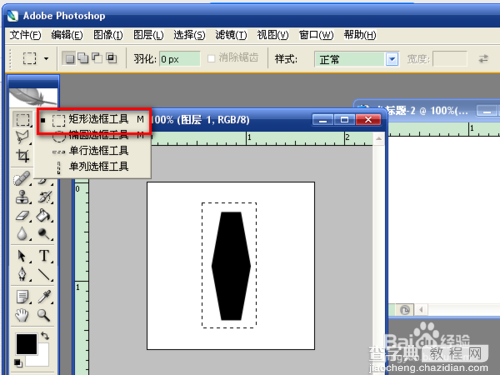The image size is (500, 375).
Task: Click the background white color swatch
Action: (x=41, y=359)
